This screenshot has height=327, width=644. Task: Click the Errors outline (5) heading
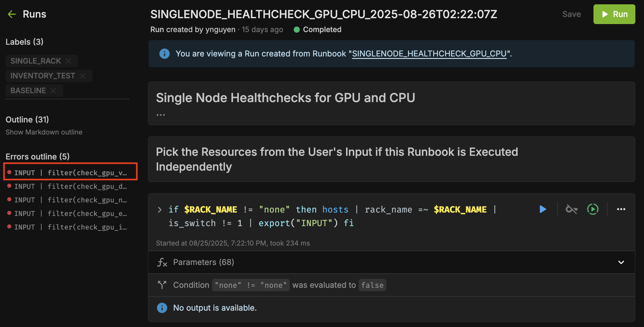(x=38, y=157)
